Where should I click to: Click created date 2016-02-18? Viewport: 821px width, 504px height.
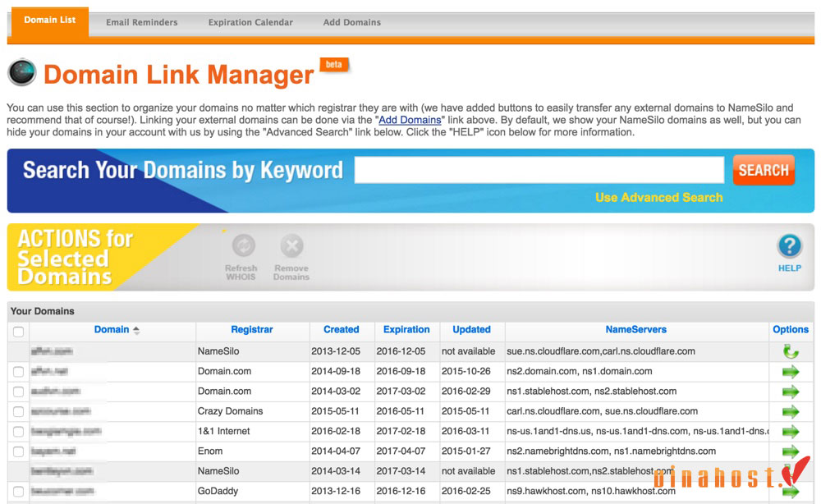pyautogui.click(x=336, y=431)
